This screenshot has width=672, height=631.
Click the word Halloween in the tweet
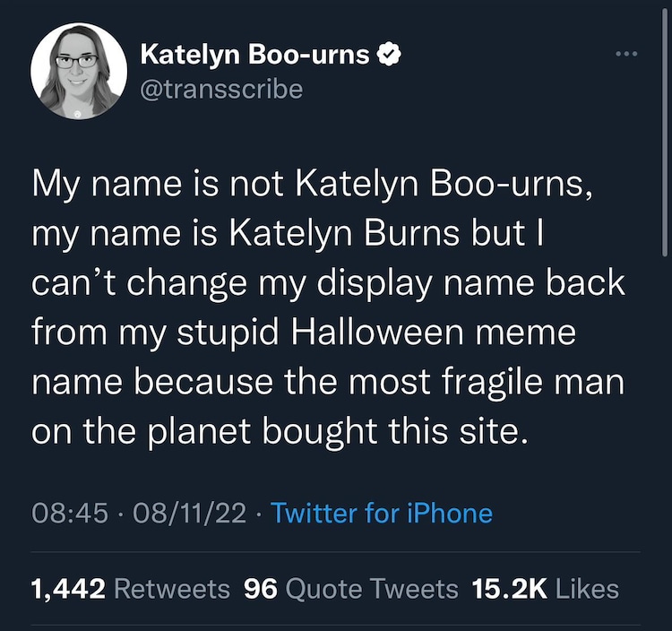click(x=377, y=333)
